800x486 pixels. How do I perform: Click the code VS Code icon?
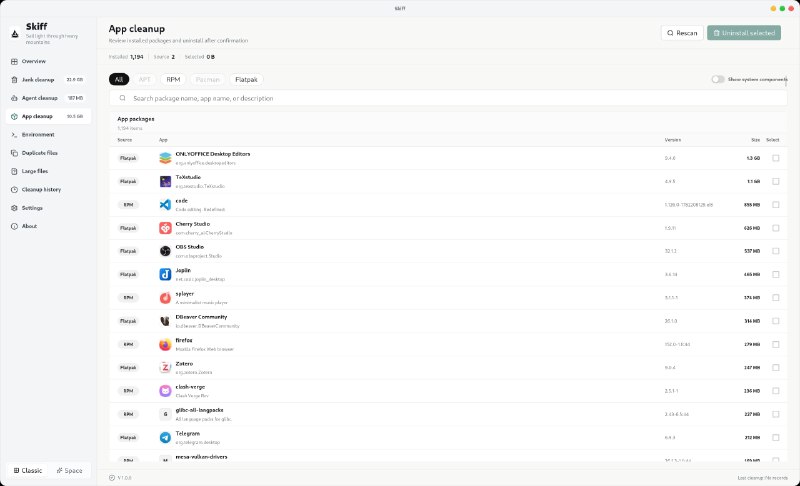(165, 204)
